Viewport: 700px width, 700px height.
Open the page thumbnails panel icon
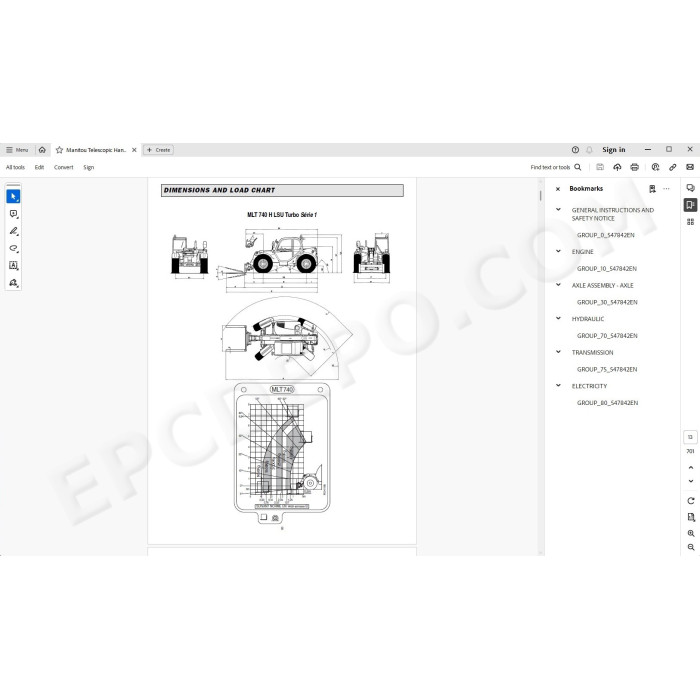coord(690,222)
